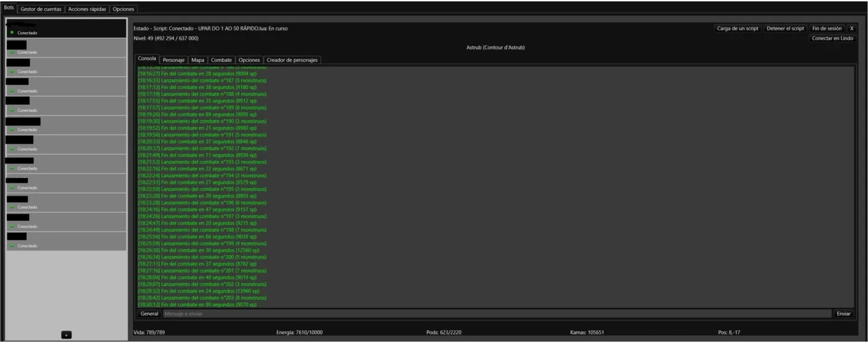868x342 pixels.
Task: Add a bot with the plus button
Action: 66,335
